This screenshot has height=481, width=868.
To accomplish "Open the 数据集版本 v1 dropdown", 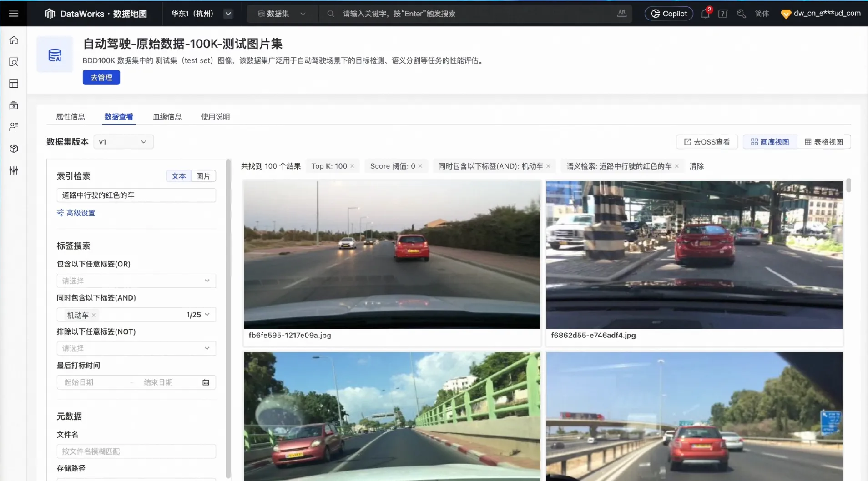I will (123, 141).
